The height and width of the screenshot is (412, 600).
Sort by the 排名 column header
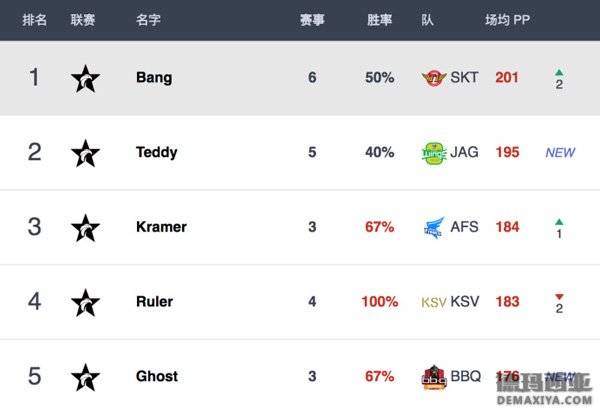(34, 20)
